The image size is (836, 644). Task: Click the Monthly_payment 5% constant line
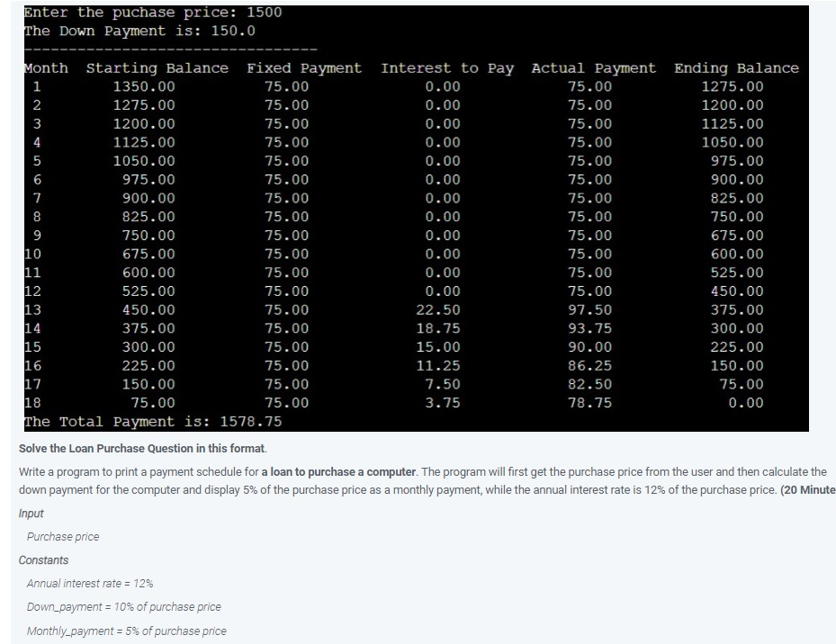click(x=125, y=631)
